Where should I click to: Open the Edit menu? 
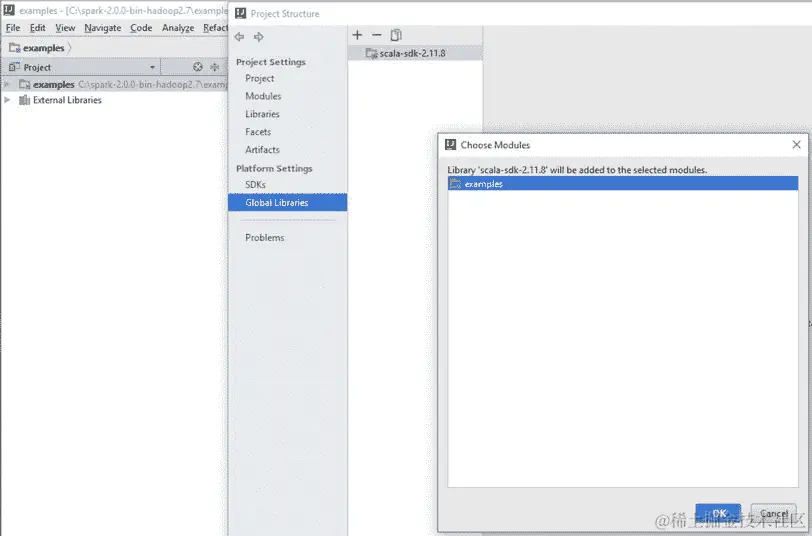[37, 28]
